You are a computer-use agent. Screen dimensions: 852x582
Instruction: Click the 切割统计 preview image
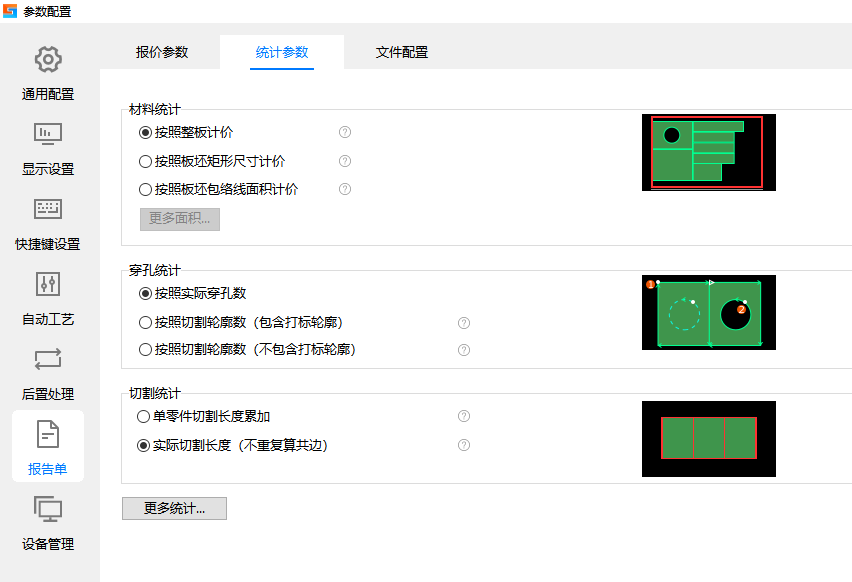tap(709, 439)
